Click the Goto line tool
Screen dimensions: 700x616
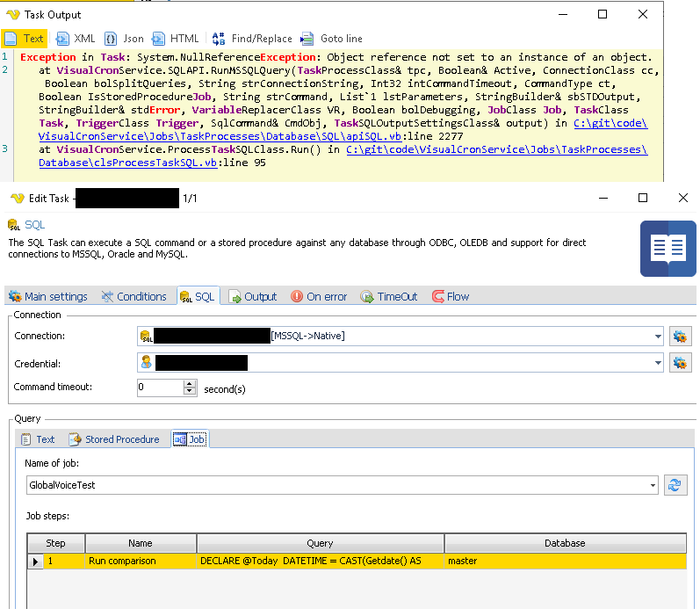[331, 39]
